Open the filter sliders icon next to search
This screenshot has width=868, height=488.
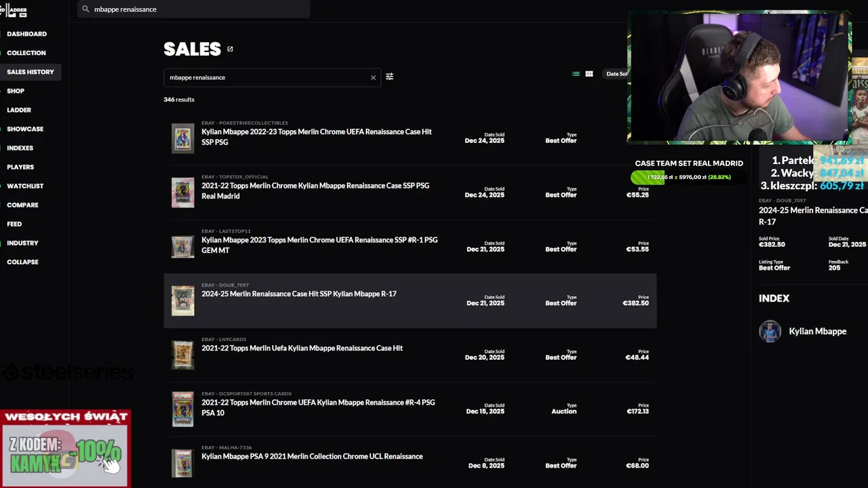pyautogui.click(x=389, y=77)
